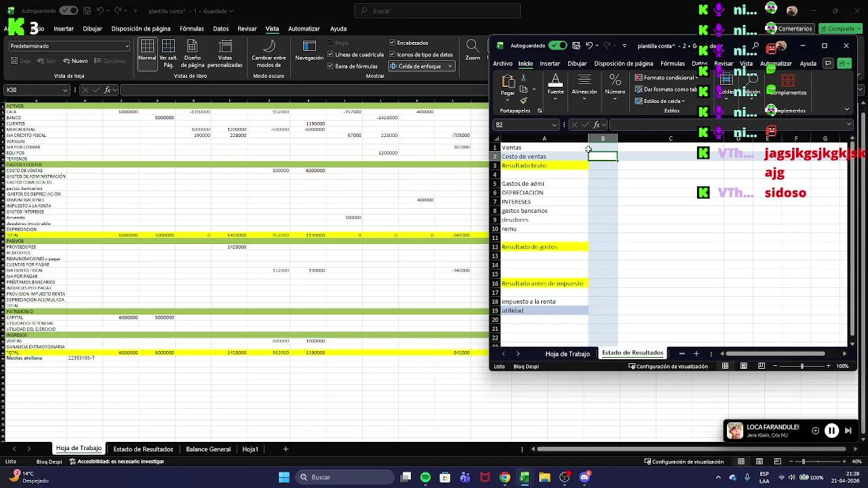Click Nuevo sheet view button
The image size is (868, 488).
tap(75, 61)
